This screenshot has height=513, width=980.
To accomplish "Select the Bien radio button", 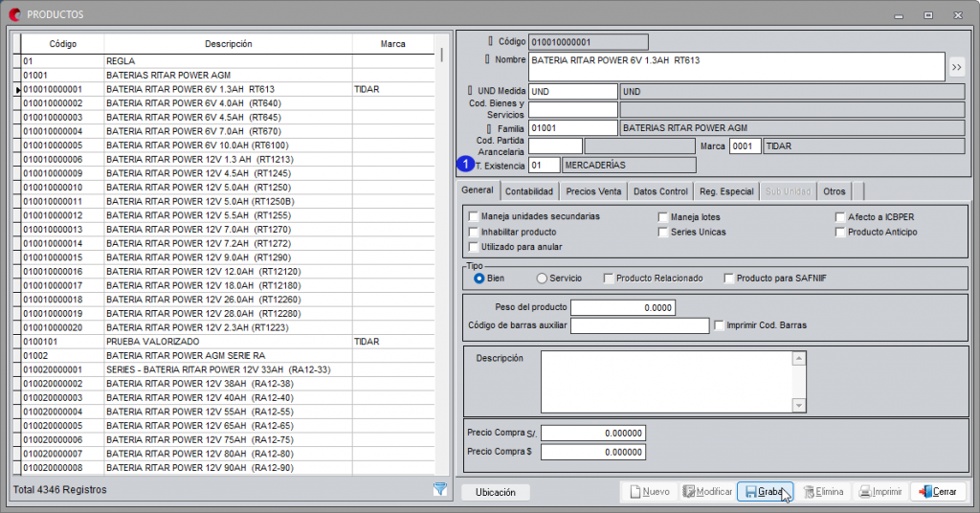I will pyautogui.click(x=479, y=279).
